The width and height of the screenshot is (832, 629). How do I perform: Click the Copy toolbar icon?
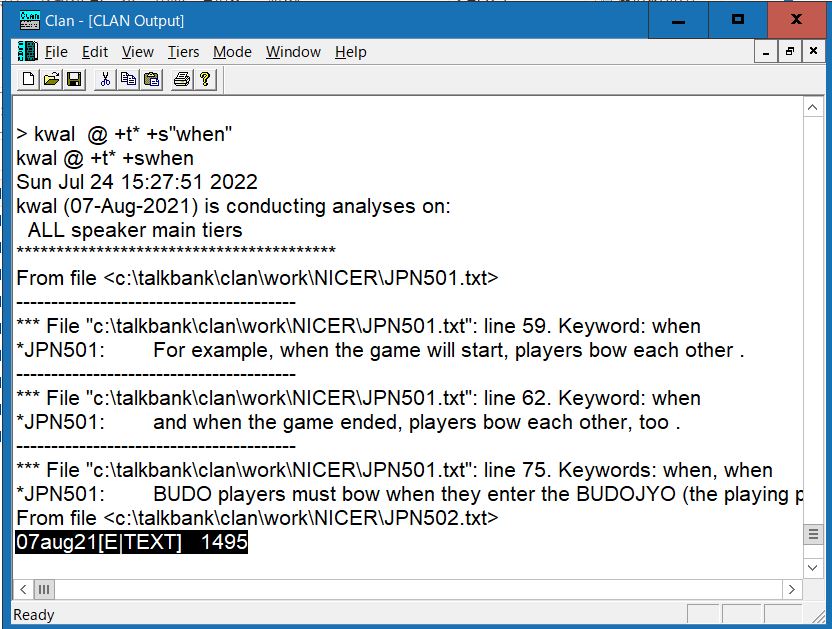tap(128, 79)
